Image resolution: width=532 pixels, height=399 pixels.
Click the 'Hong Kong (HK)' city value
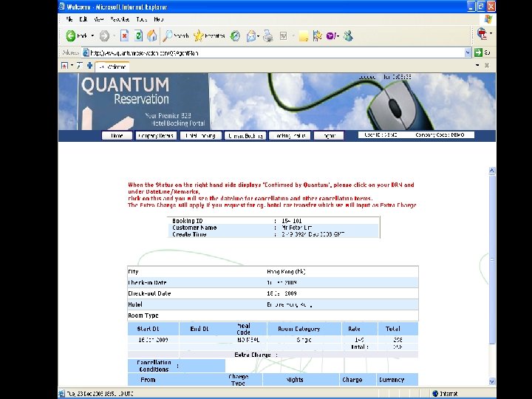[x=286, y=272]
